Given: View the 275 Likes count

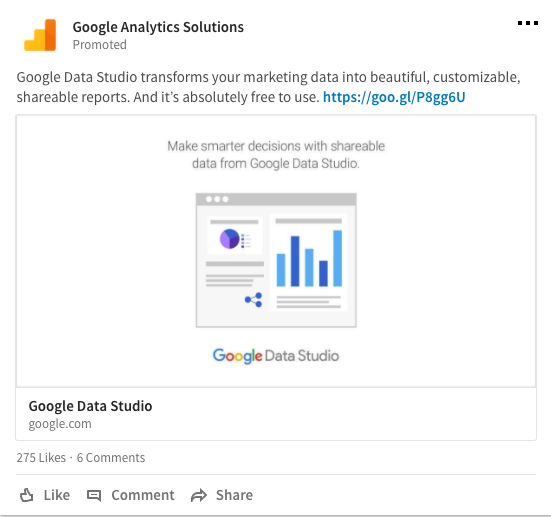Looking at the screenshot, I should pos(41,458).
